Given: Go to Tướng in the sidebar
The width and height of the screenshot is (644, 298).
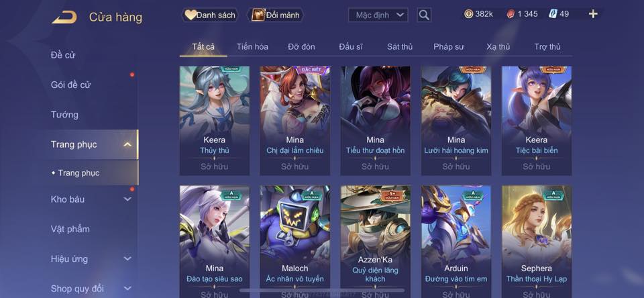Looking at the screenshot, I should [64, 115].
